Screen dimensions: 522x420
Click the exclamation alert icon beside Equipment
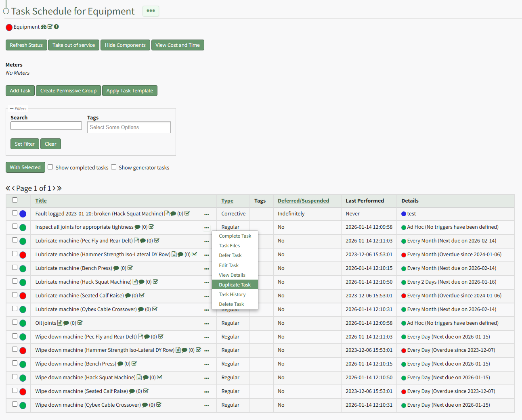click(x=57, y=27)
